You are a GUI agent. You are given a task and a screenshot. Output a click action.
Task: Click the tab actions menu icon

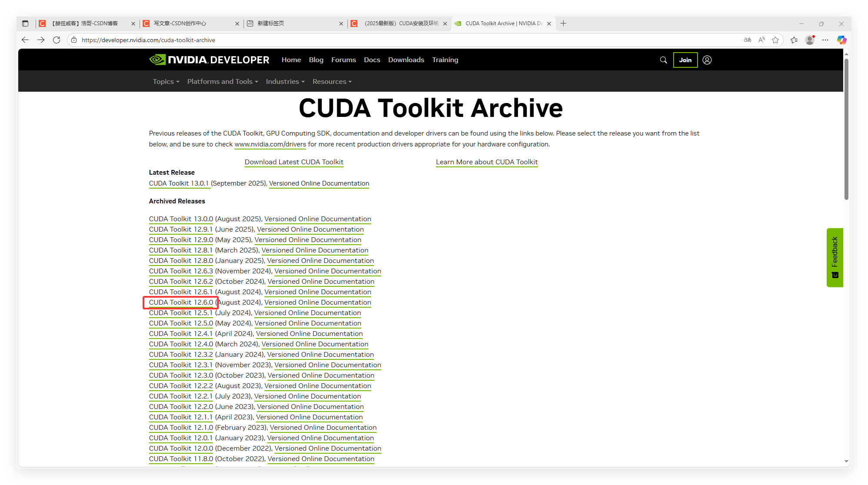click(x=25, y=23)
